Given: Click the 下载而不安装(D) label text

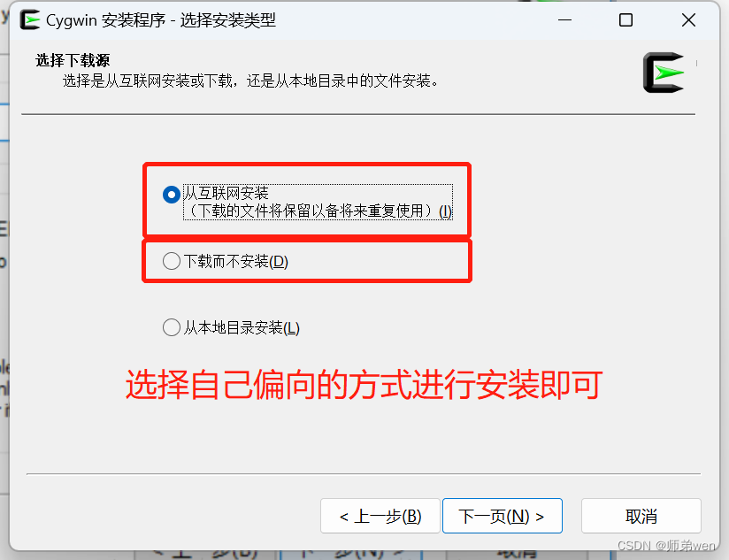Looking at the screenshot, I should [236, 262].
